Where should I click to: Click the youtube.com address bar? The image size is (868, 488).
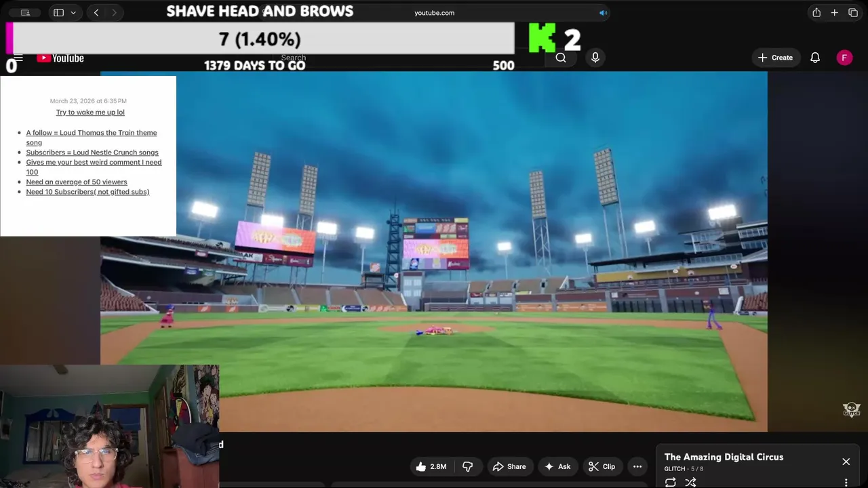(x=434, y=13)
